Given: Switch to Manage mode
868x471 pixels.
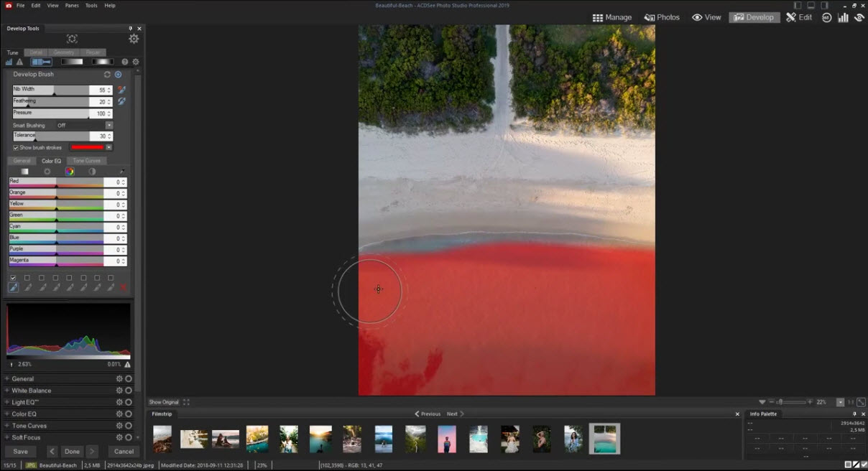Looking at the screenshot, I should pos(612,17).
